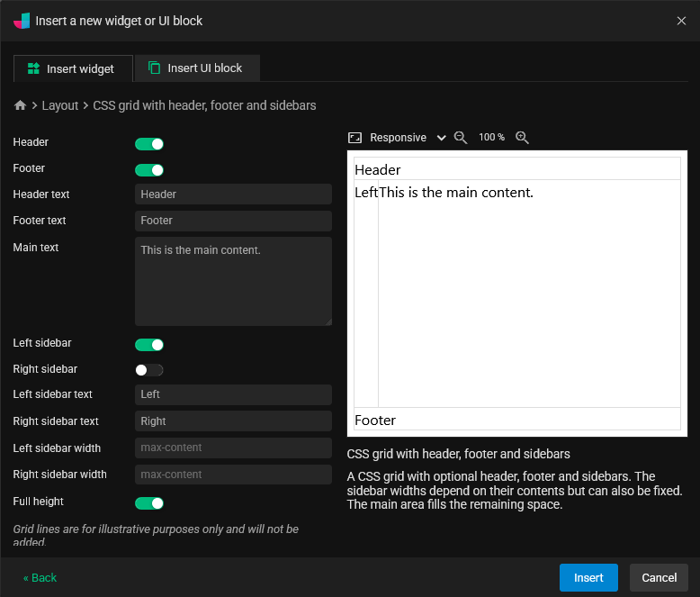This screenshot has height=597, width=700.
Task: Click the Cancel button
Action: pyautogui.click(x=659, y=578)
